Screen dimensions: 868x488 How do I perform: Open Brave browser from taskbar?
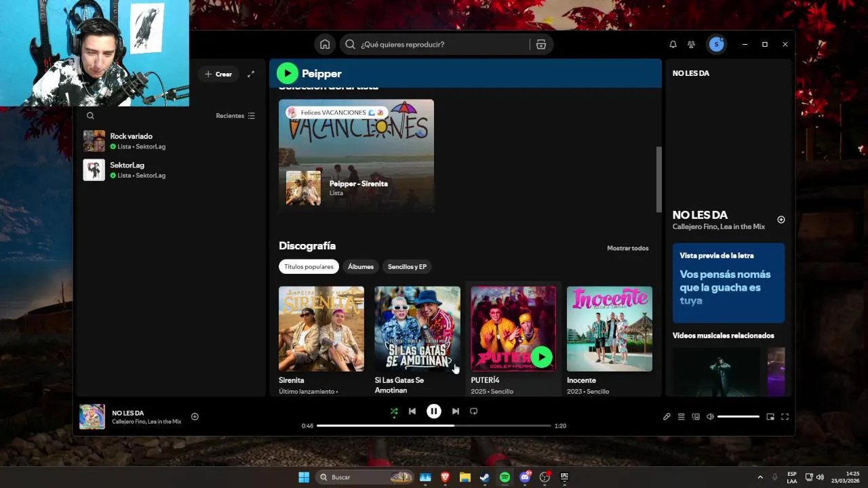click(446, 477)
